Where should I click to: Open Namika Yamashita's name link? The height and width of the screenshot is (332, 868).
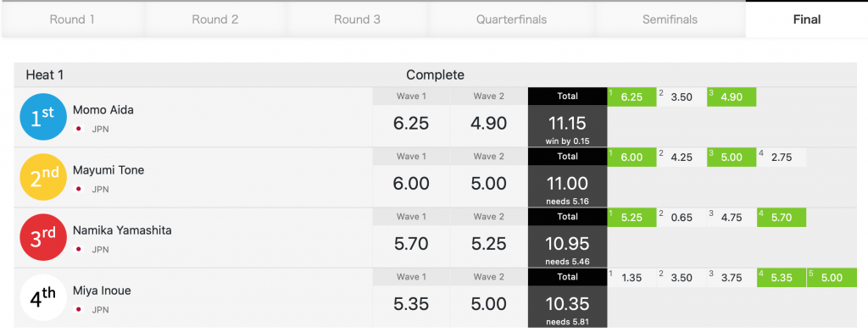[122, 230]
